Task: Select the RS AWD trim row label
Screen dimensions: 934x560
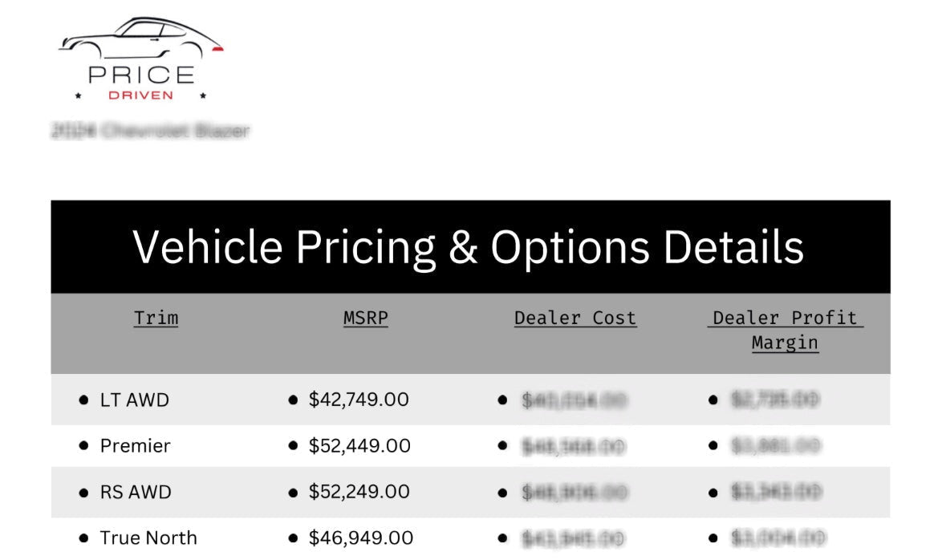Action: pyautogui.click(x=135, y=492)
